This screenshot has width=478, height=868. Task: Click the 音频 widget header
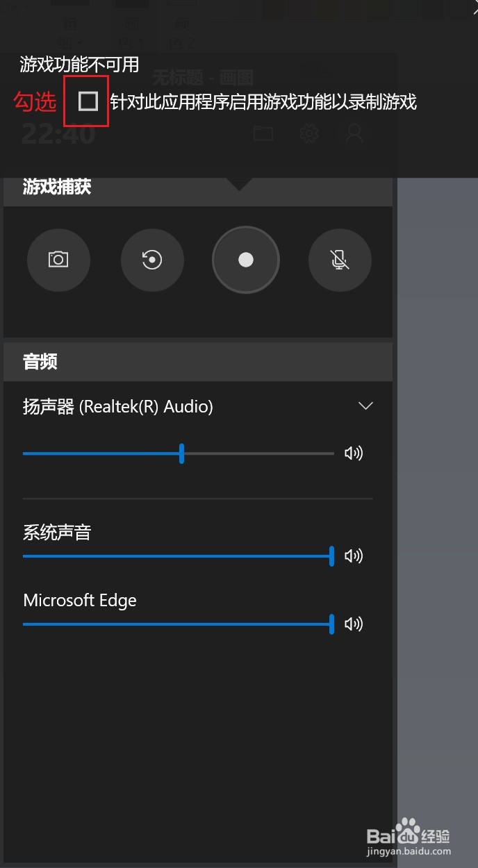40,362
